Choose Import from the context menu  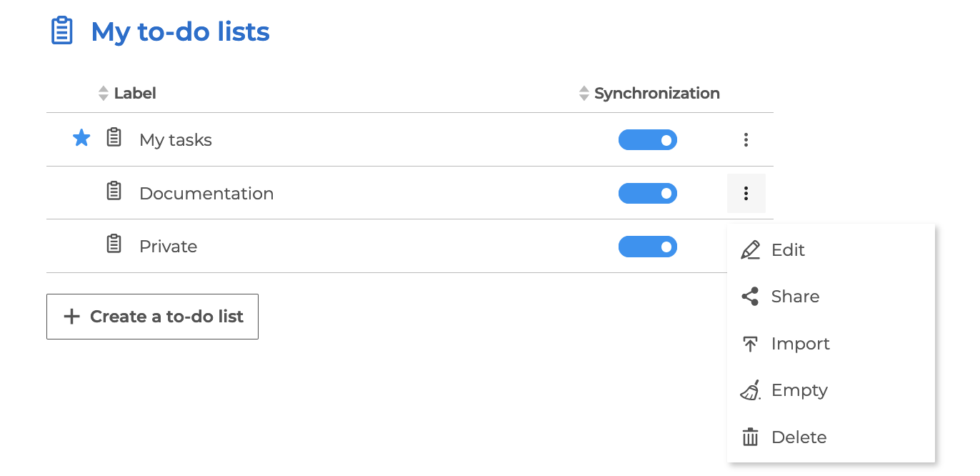pos(800,344)
